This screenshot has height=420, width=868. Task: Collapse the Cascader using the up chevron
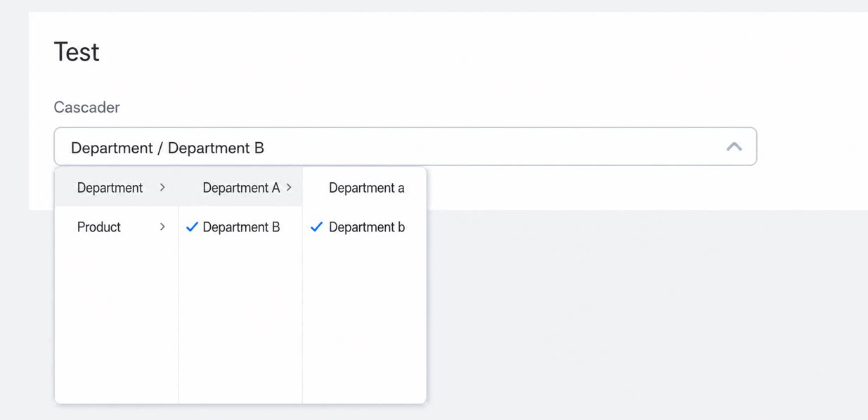tap(734, 146)
